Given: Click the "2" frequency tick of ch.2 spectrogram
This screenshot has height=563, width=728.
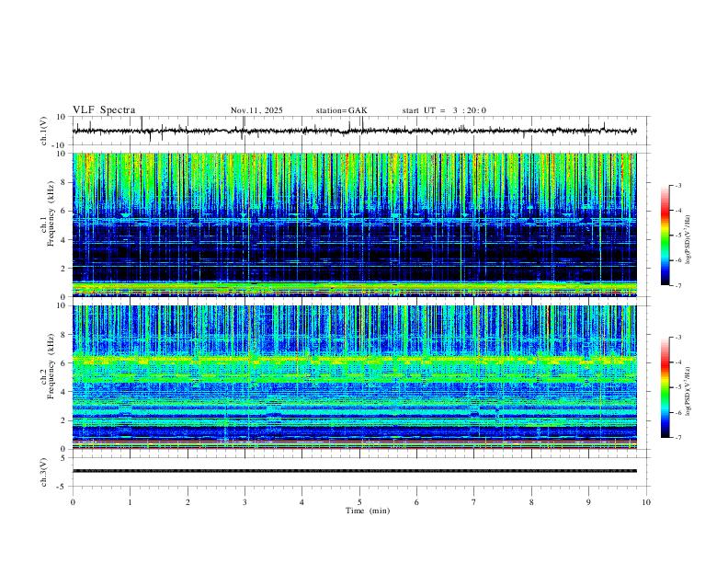Looking at the screenshot, I should point(64,420).
